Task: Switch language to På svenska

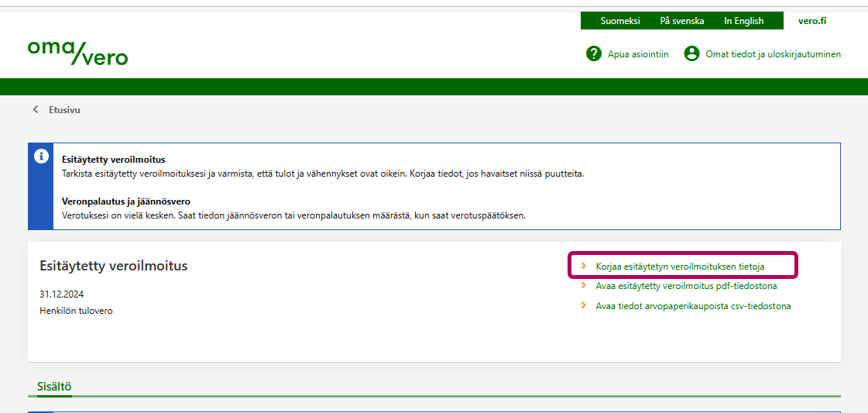Action: [x=681, y=21]
